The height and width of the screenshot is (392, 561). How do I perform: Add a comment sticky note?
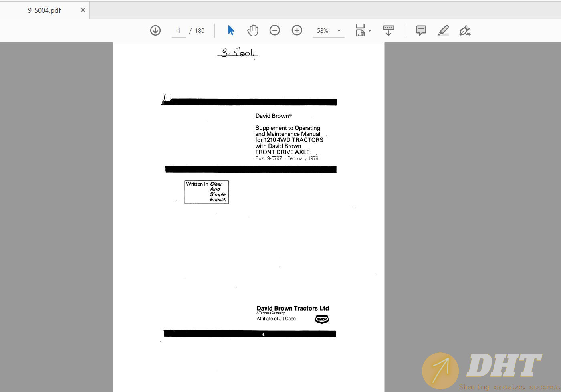pyautogui.click(x=421, y=30)
